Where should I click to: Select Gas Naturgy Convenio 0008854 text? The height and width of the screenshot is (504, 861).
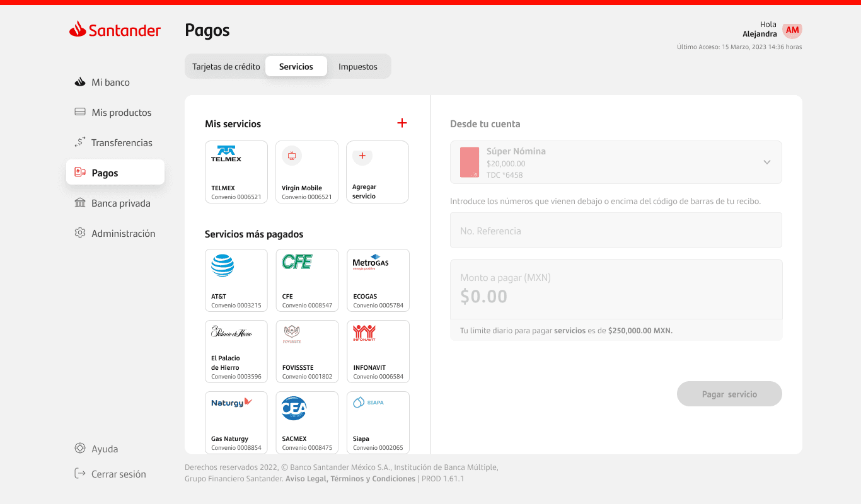click(x=236, y=448)
